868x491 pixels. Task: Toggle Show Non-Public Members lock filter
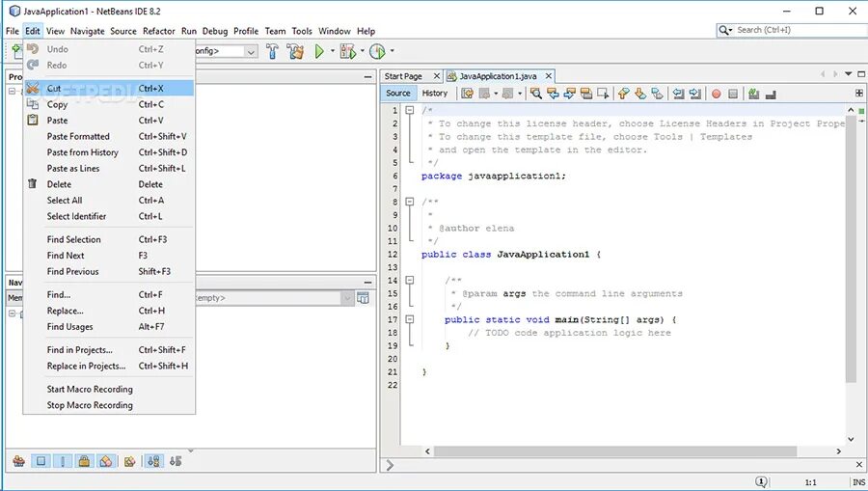pos(84,460)
